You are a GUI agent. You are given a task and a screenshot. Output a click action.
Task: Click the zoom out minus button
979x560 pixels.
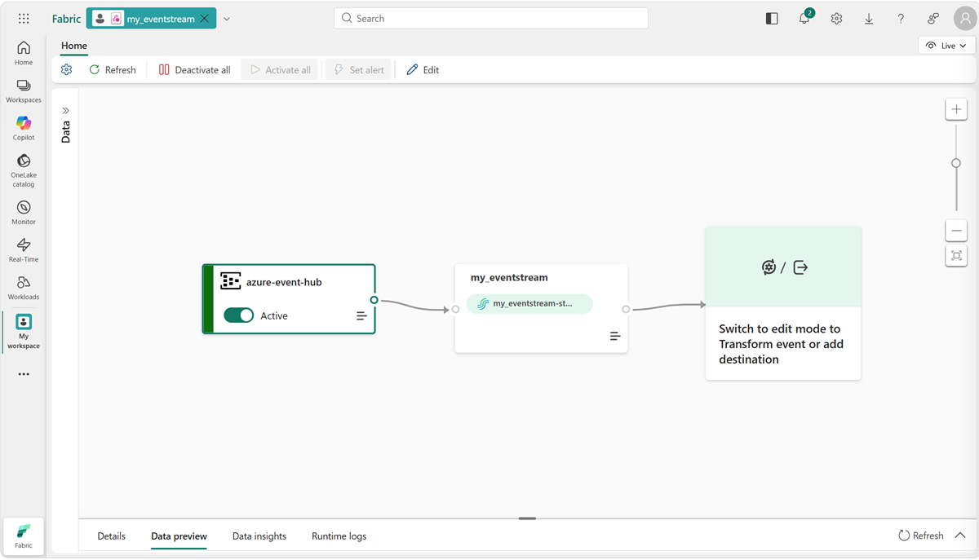tap(956, 231)
